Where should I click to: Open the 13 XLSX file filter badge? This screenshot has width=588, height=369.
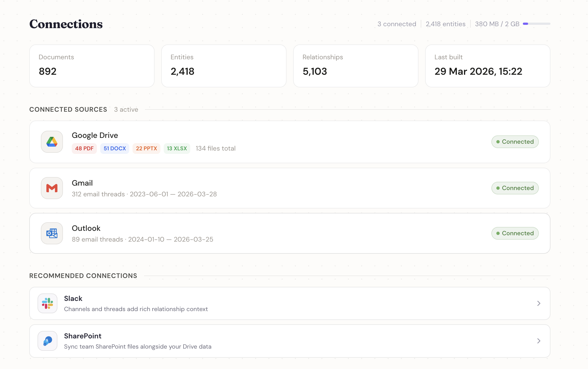click(x=177, y=148)
